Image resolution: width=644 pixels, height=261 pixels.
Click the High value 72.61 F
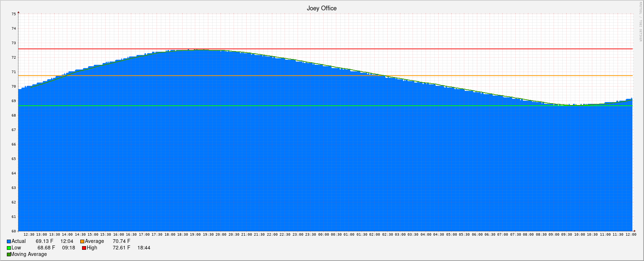click(121, 248)
